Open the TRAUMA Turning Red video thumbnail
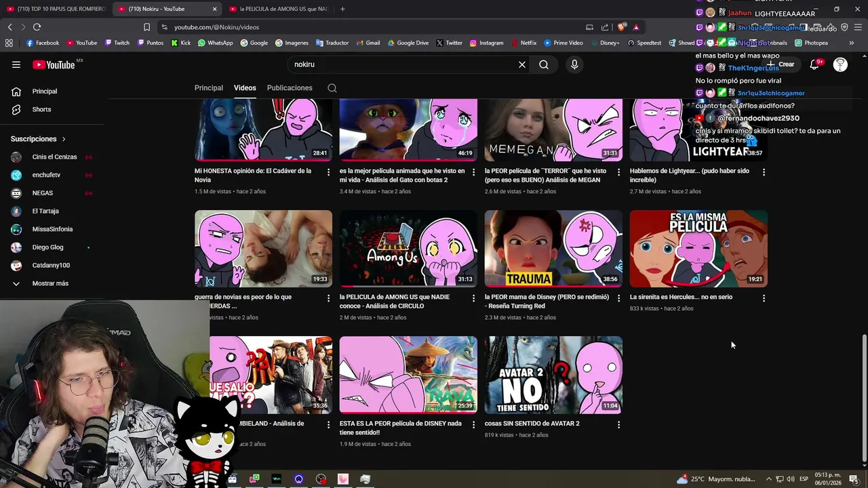868x488 pixels. point(553,249)
